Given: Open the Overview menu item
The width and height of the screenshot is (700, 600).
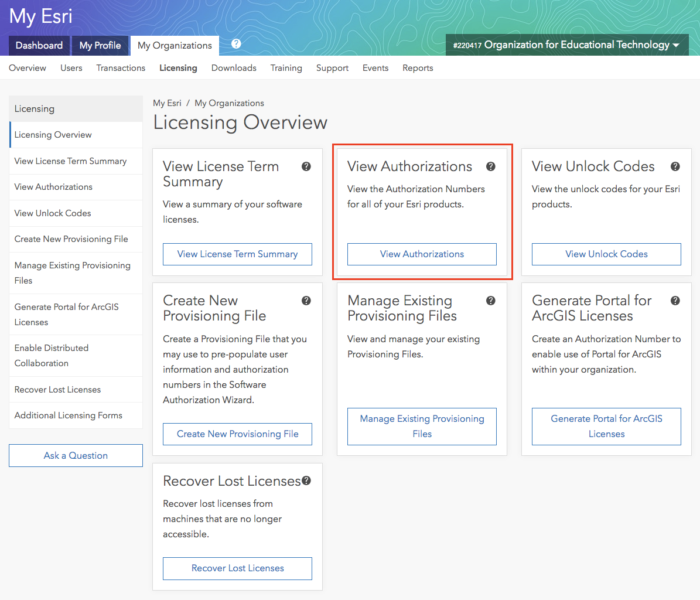Looking at the screenshot, I should click(27, 68).
